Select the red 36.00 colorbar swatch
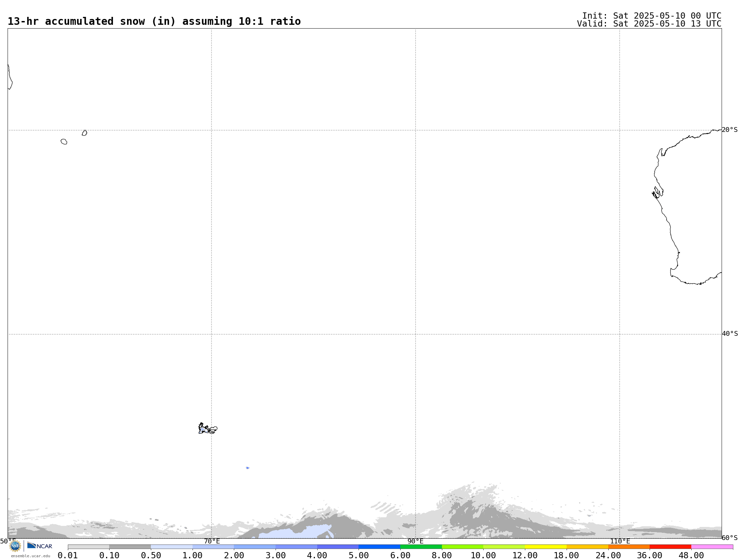Image resolution: width=744 pixels, height=560 pixels. pos(670,547)
